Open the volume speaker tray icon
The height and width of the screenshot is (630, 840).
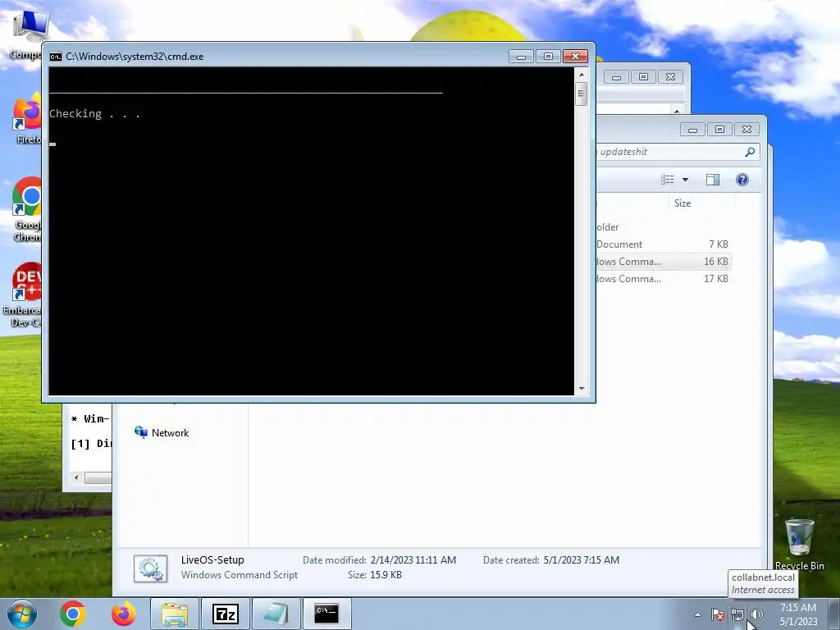[x=756, y=614]
